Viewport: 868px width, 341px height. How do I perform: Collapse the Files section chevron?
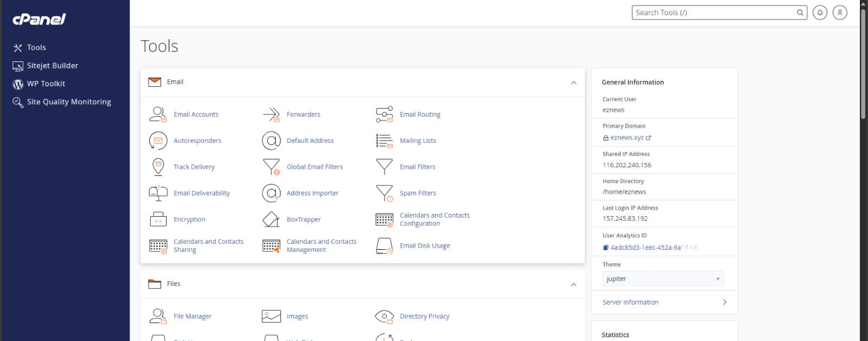point(573,285)
